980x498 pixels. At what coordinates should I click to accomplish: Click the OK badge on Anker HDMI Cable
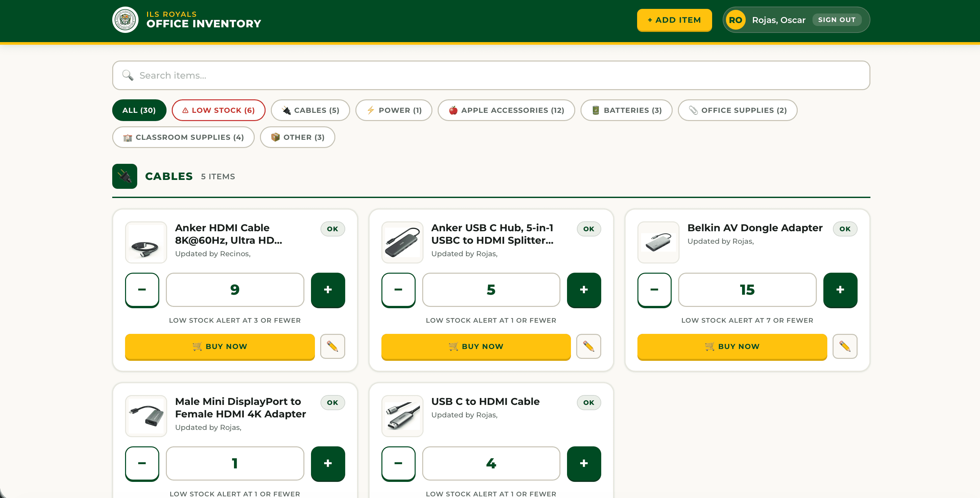click(332, 229)
